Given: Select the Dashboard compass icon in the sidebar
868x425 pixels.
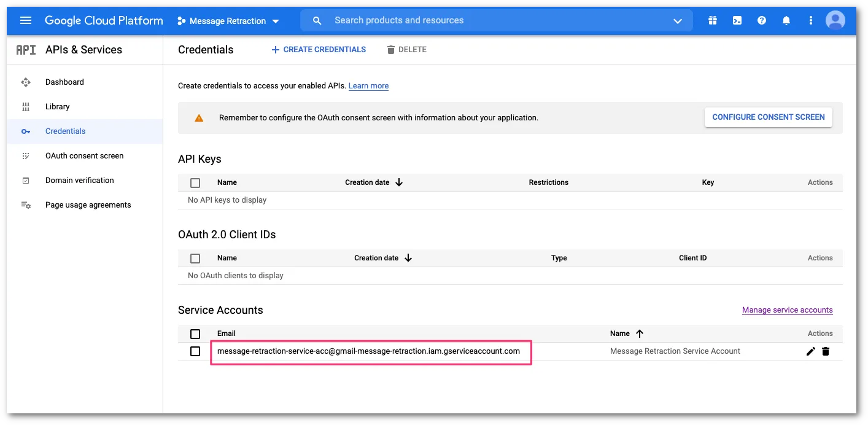Looking at the screenshot, I should 26,82.
